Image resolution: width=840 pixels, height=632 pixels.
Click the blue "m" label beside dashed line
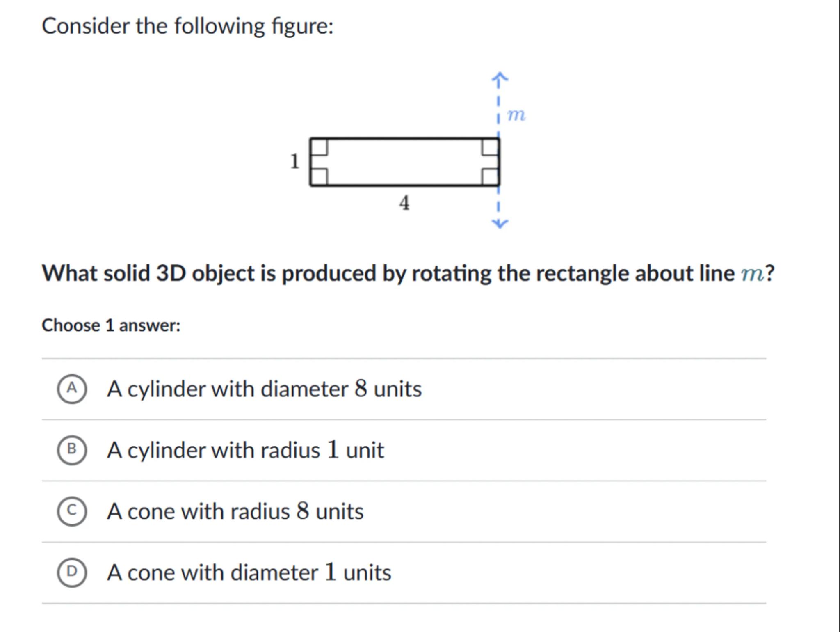pos(516,115)
